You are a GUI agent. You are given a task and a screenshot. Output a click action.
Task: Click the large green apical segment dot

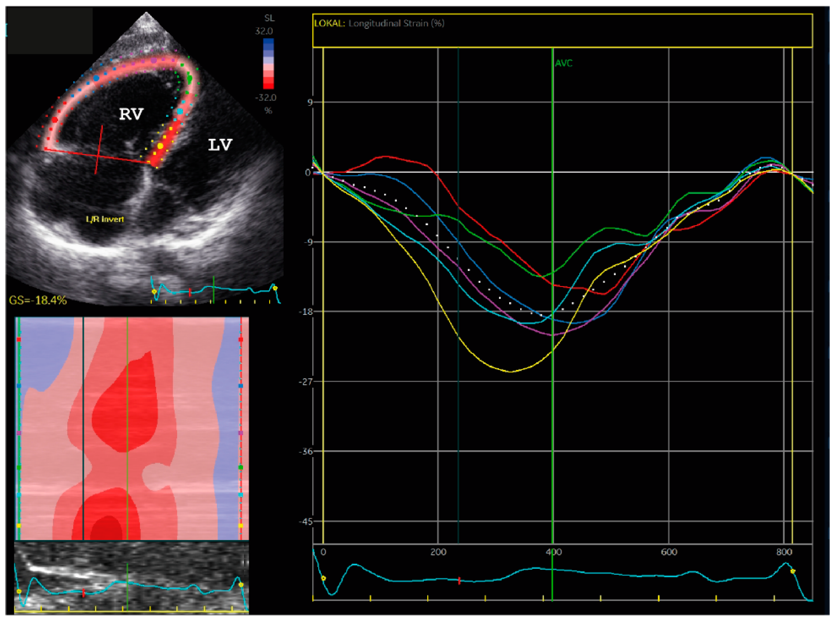coord(190,79)
